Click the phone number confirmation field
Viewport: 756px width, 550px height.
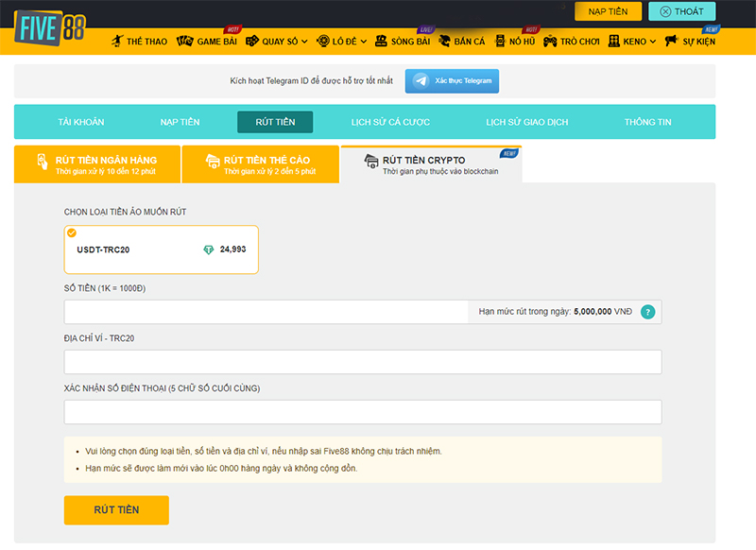click(x=363, y=412)
